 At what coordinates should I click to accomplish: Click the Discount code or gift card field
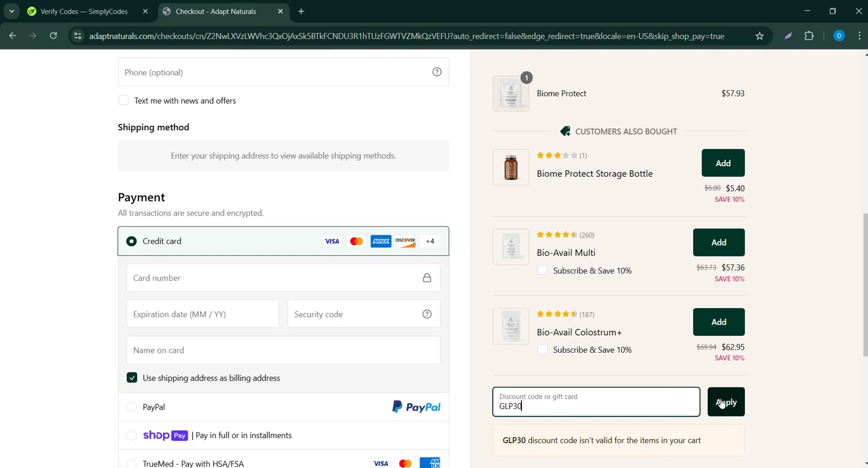point(596,402)
